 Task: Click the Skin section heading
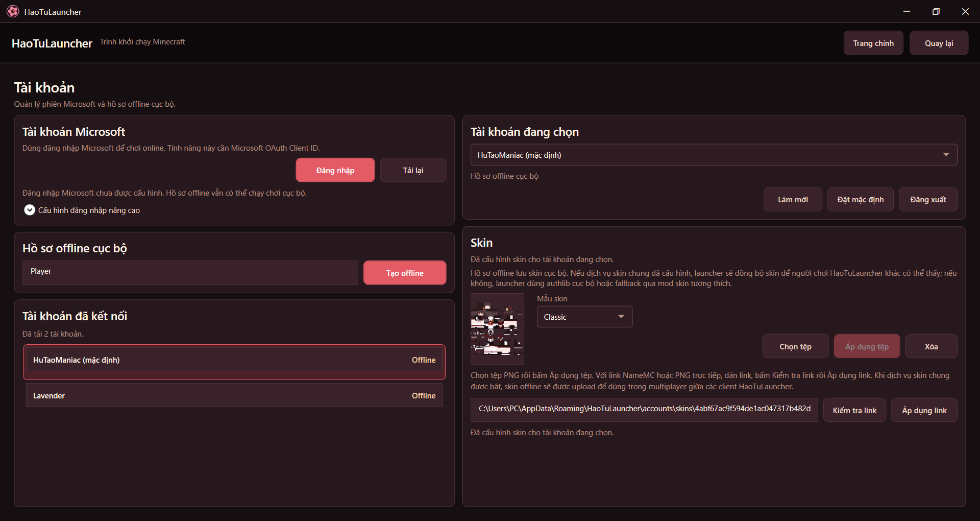(x=481, y=243)
